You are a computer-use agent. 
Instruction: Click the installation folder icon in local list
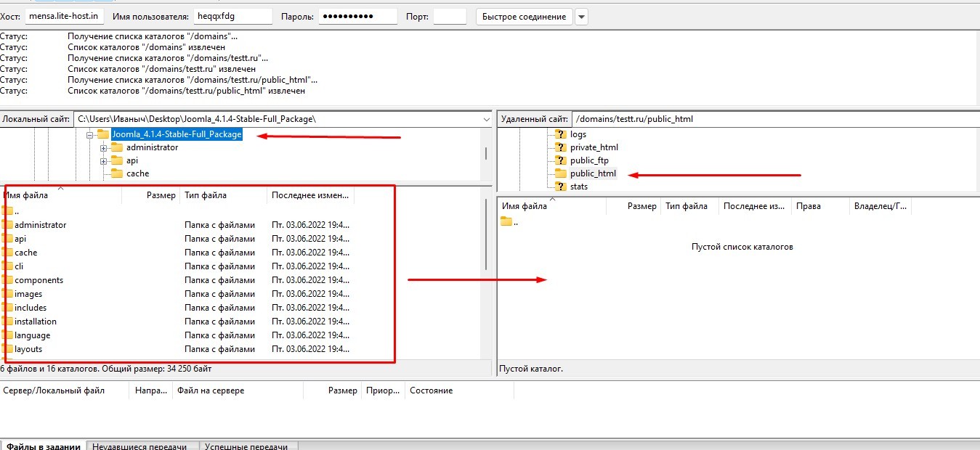(8, 322)
